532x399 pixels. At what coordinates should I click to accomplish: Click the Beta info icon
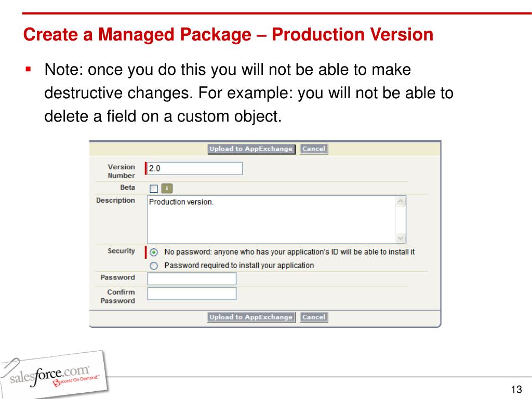pyautogui.click(x=167, y=188)
